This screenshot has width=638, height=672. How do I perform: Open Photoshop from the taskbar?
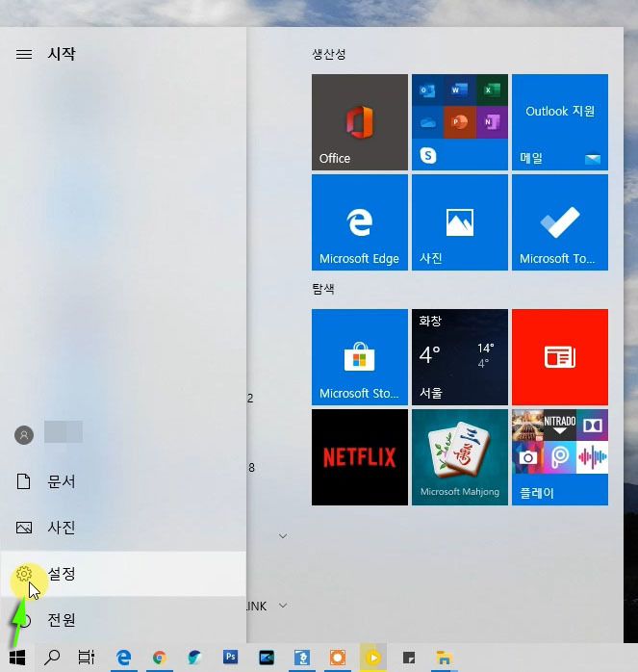231,657
